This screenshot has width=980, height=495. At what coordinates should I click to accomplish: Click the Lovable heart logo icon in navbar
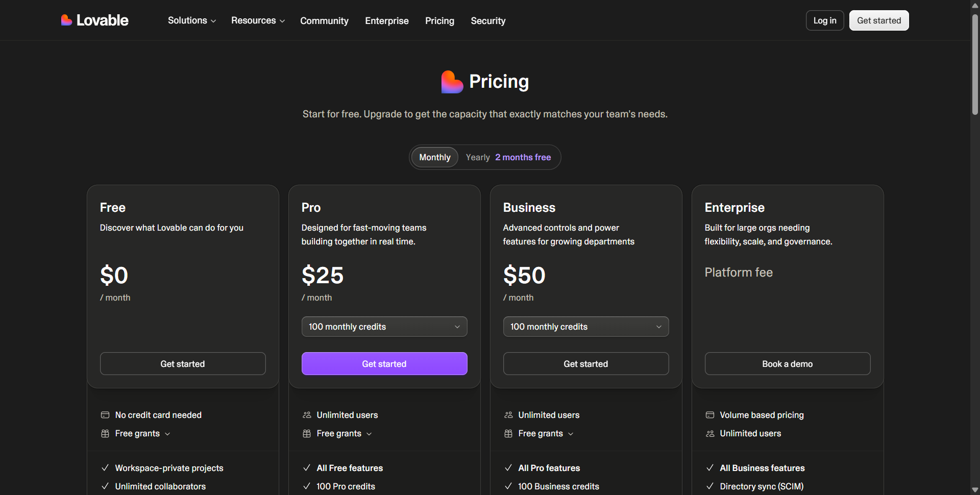pos(66,20)
